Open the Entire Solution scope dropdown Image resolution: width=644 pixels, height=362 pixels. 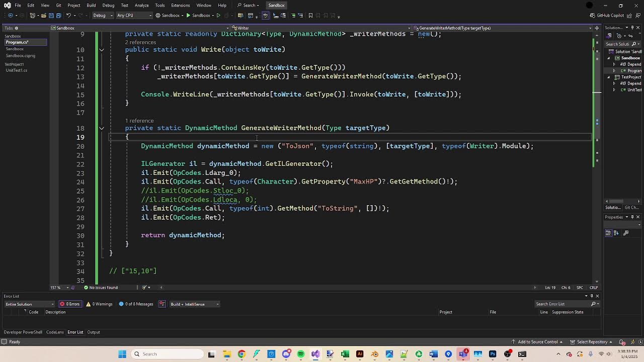[29, 304]
